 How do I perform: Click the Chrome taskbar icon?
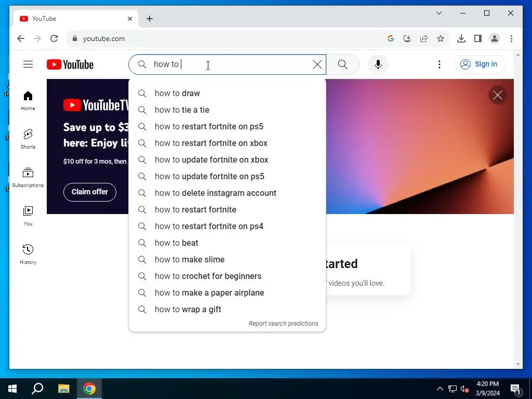89,389
